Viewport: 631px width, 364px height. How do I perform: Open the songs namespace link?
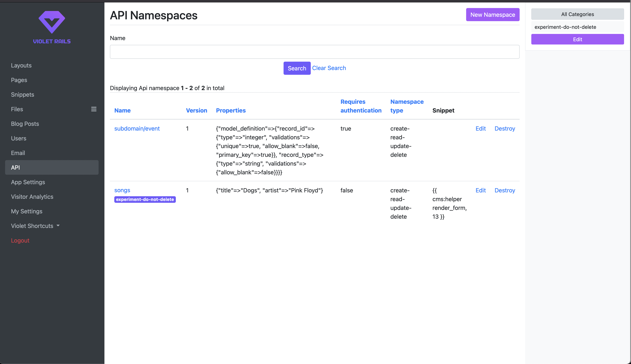click(x=122, y=190)
